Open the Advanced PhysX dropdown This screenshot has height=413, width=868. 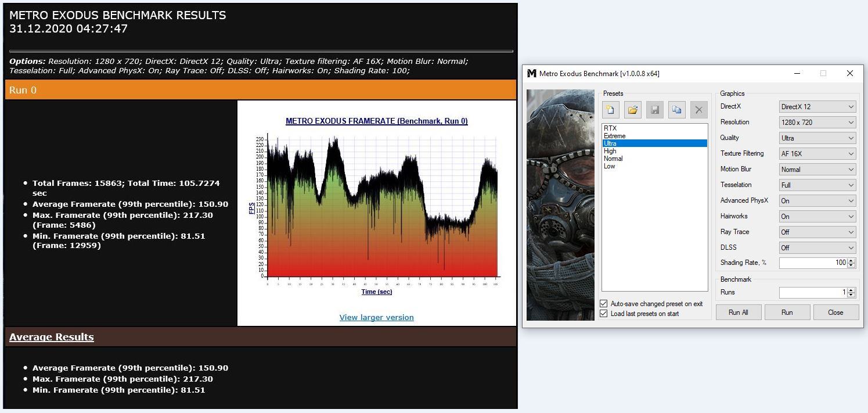(x=817, y=201)
